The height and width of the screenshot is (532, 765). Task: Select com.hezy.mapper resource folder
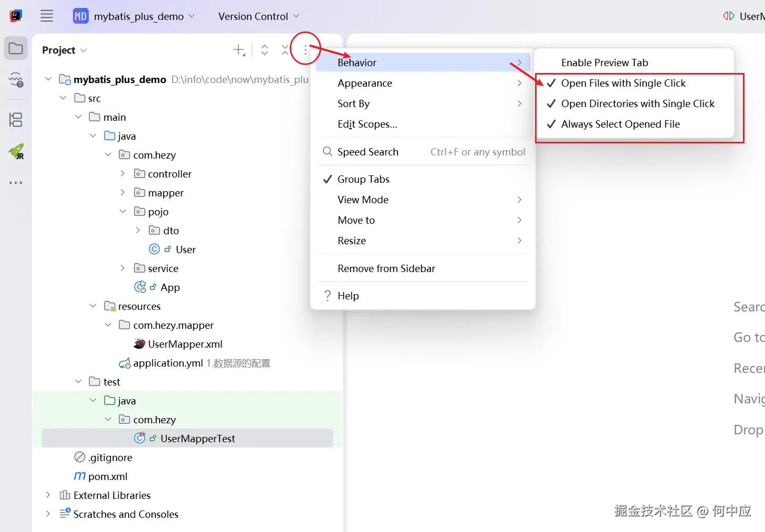pyautogui.click(x=173, y=325)
